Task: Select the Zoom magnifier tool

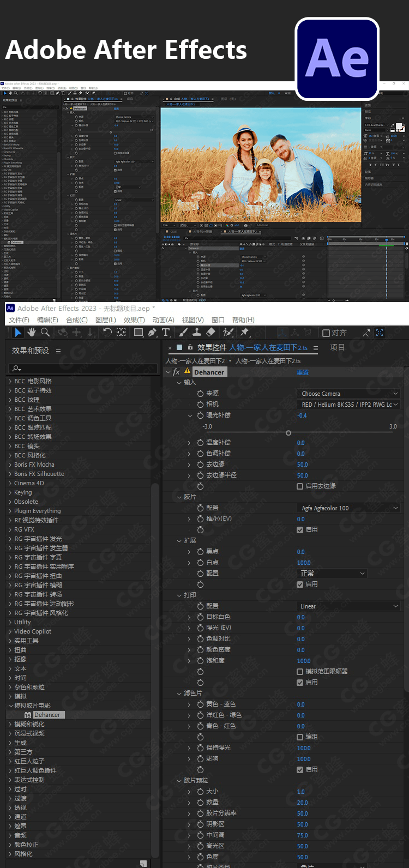Action: tap(45, 332)
